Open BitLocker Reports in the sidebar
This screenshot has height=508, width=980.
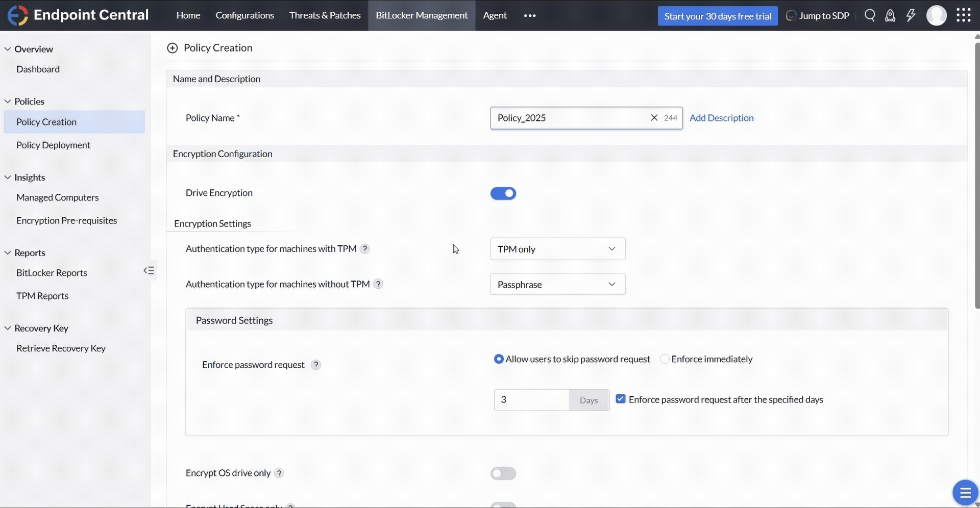[52, 273]
